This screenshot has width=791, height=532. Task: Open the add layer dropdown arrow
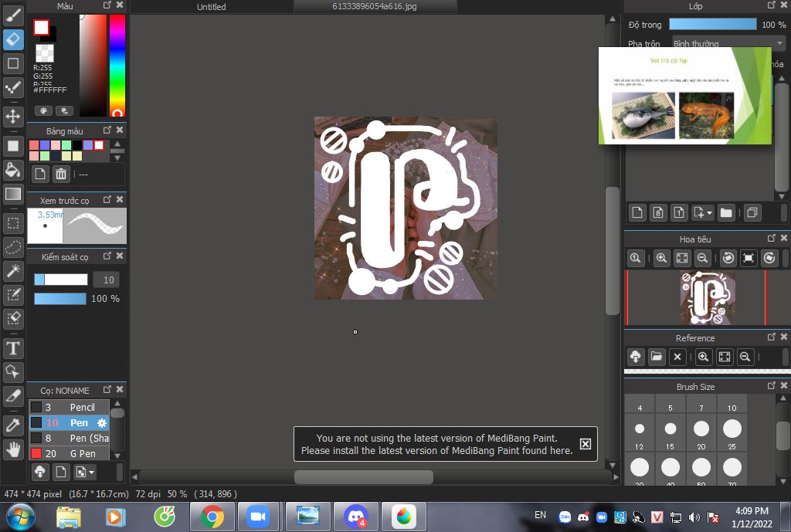click(709, 213)
